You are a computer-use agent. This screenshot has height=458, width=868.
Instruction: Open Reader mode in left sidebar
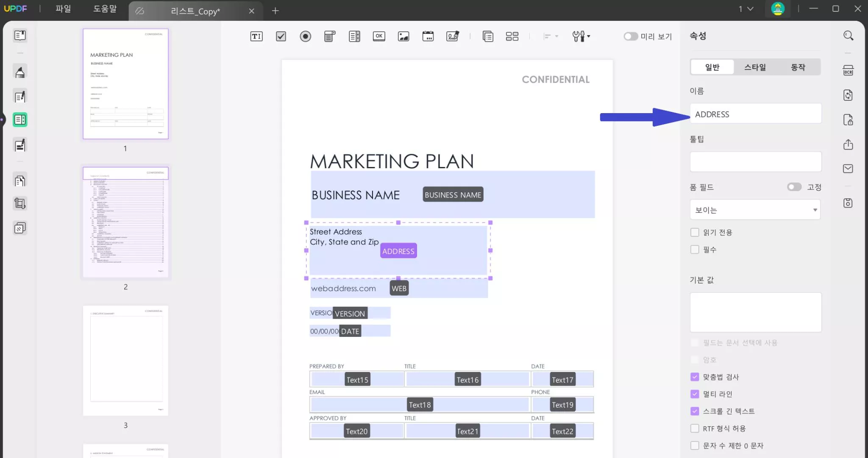[20, 36]
